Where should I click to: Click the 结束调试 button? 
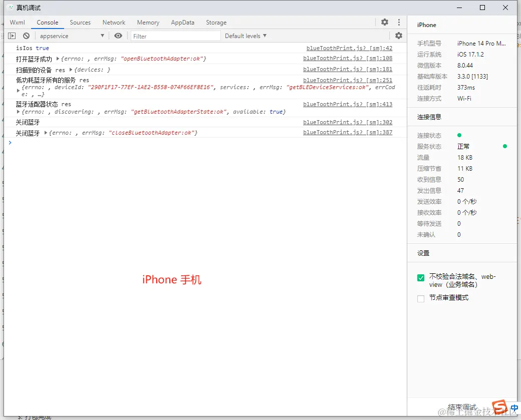(x=462, y=407)
